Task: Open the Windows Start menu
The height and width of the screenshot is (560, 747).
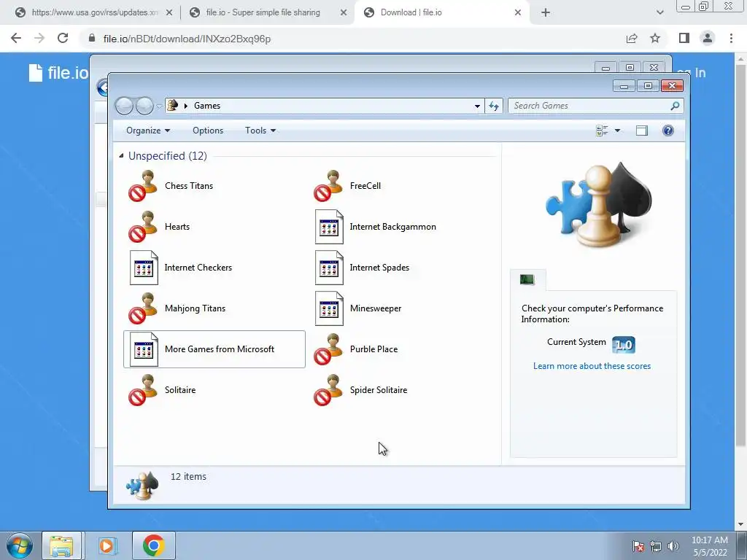Action: pos(20,545)
